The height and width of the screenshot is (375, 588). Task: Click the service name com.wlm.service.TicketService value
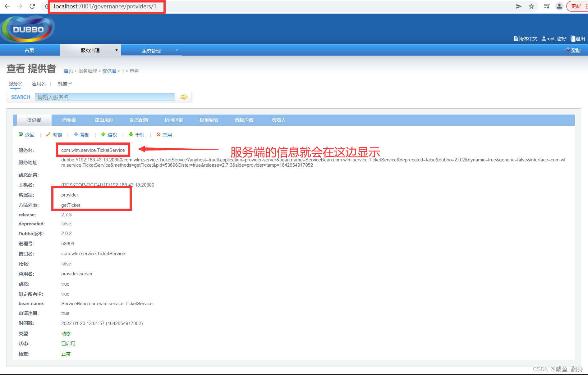click(x=93, y=150)
